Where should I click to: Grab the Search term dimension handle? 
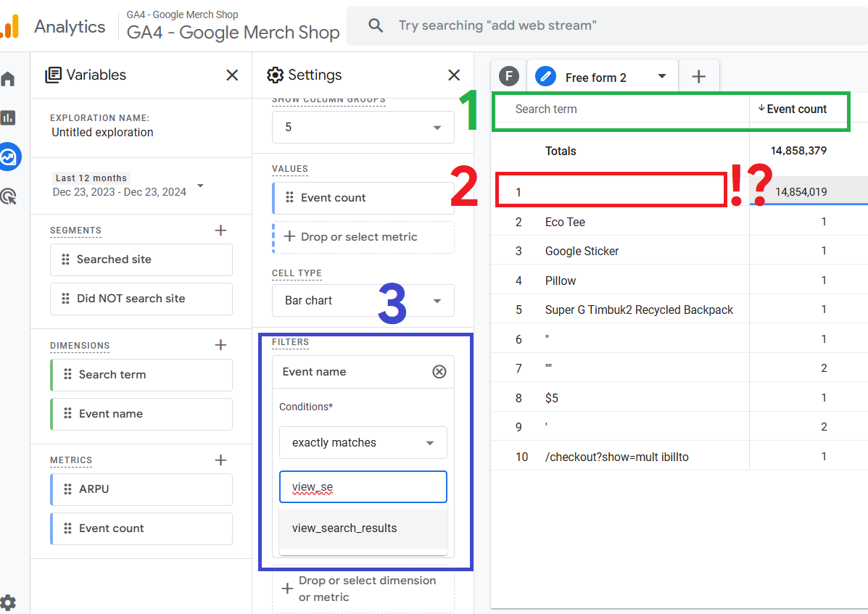click(67, 375)
